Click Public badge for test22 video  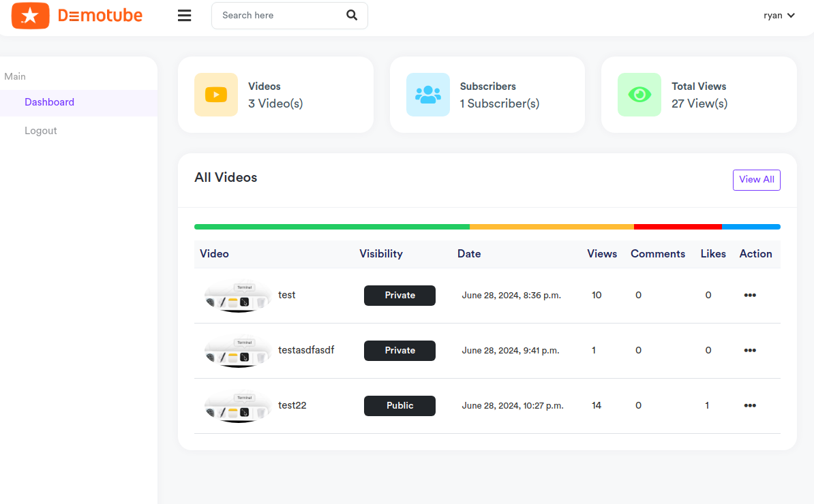click(x=400, y=405)
